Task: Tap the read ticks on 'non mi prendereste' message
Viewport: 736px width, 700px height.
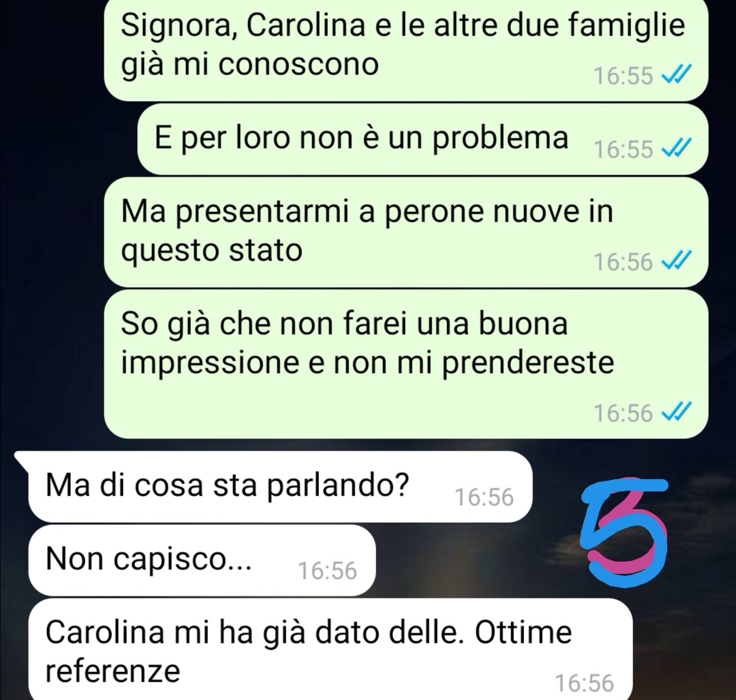Action: (676, 412)
